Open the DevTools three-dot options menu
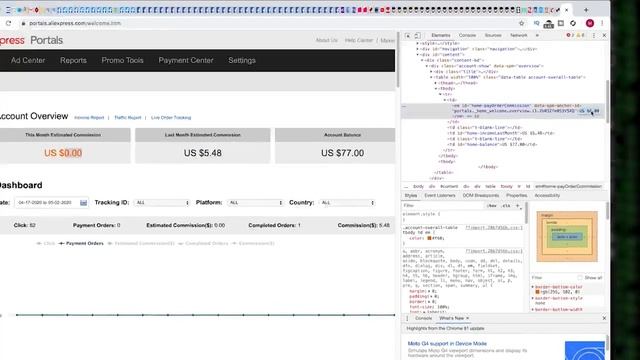 pos(594,36)
